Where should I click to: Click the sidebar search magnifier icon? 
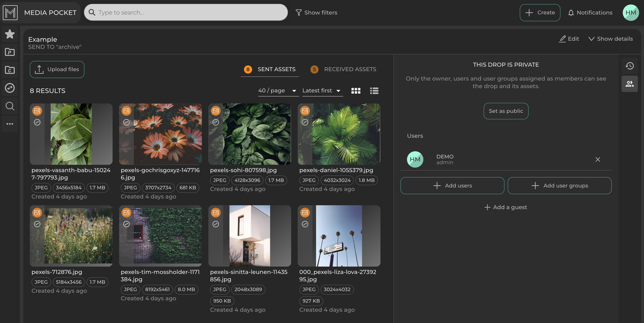[x=10, y=106]
